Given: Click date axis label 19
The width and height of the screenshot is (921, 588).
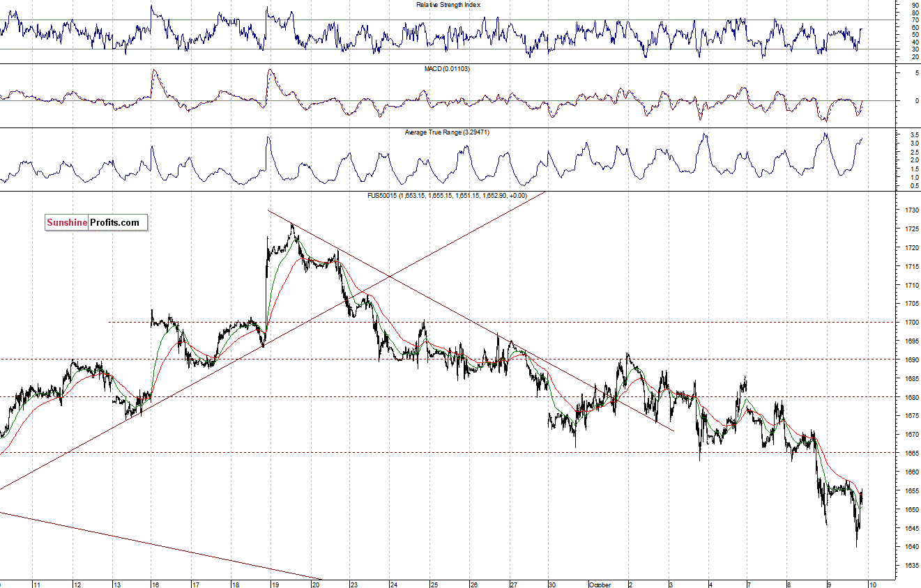Looking at the screenshot, I should (x=275, y=585).
